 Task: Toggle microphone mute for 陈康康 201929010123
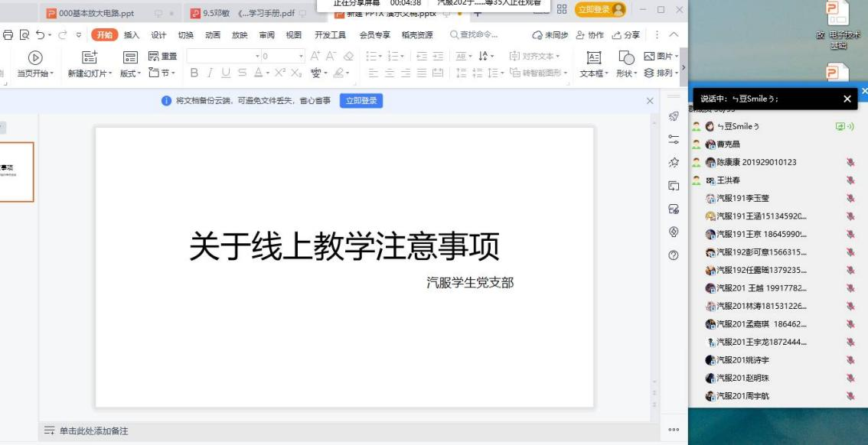pos(850,162)
